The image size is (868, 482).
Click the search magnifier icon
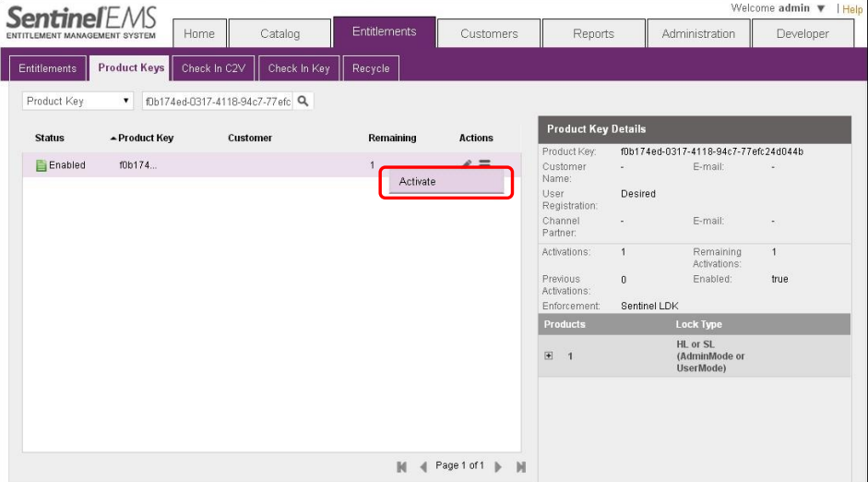pos(303,102)
